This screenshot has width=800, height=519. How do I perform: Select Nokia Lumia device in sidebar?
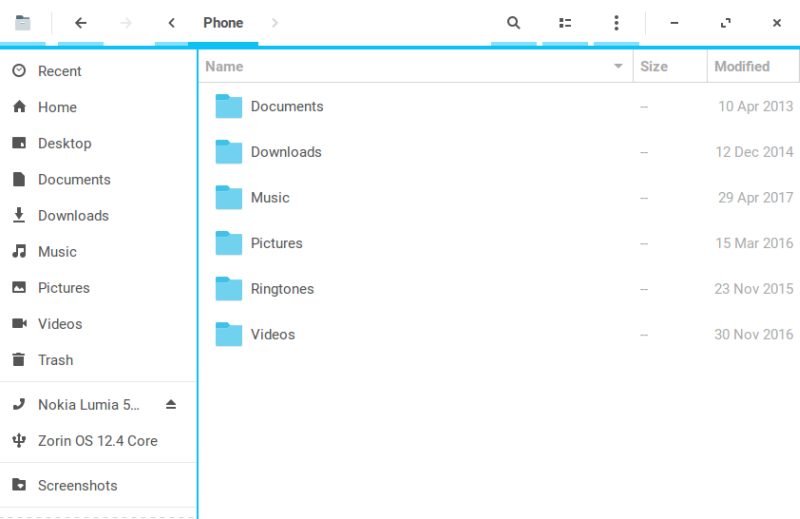[x=98, y=405]
